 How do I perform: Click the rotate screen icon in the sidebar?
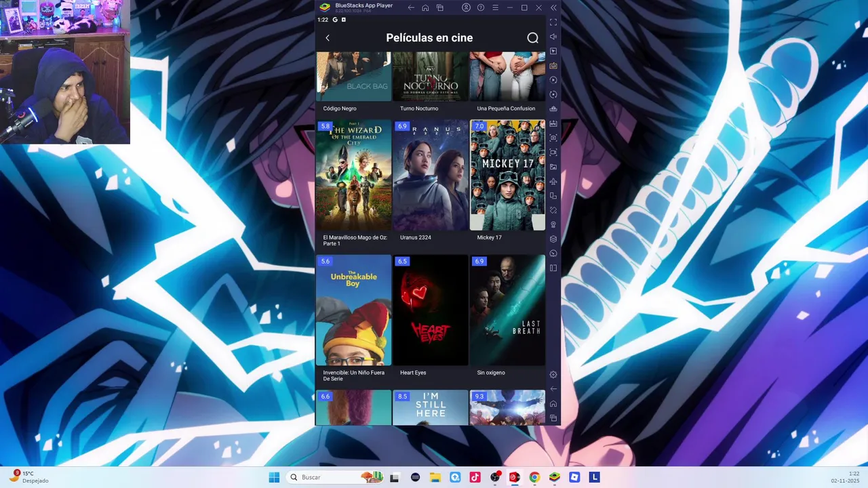(553, 196)
